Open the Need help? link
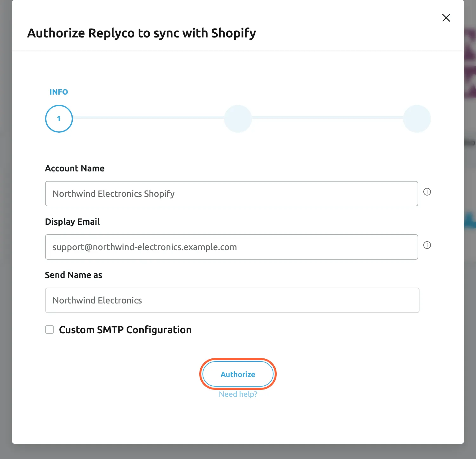This screenshot has width=476, height=459. 238,394
